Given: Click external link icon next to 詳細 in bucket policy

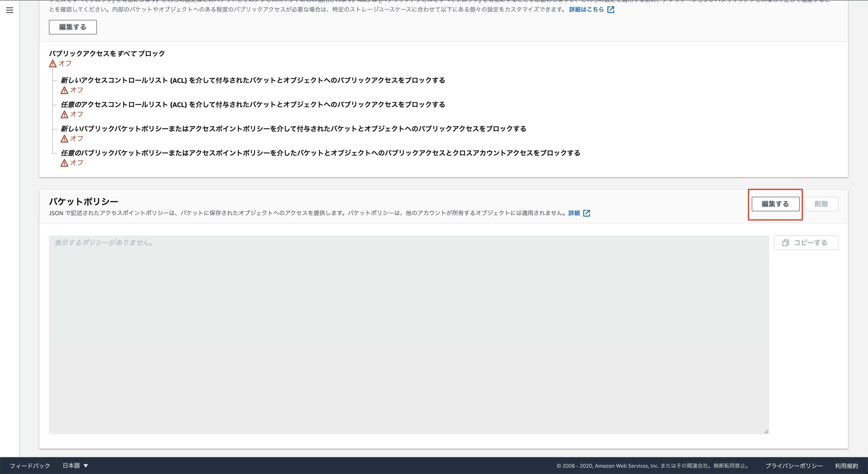Looking at the screenshot, I should (586, 213).
